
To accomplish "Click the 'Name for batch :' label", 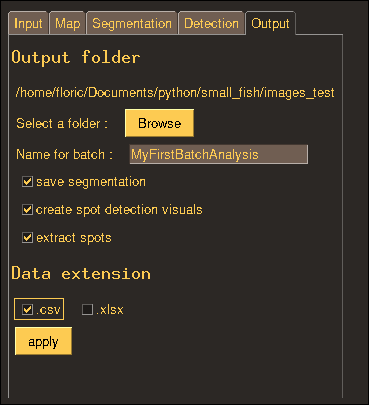I will [64, 154].
